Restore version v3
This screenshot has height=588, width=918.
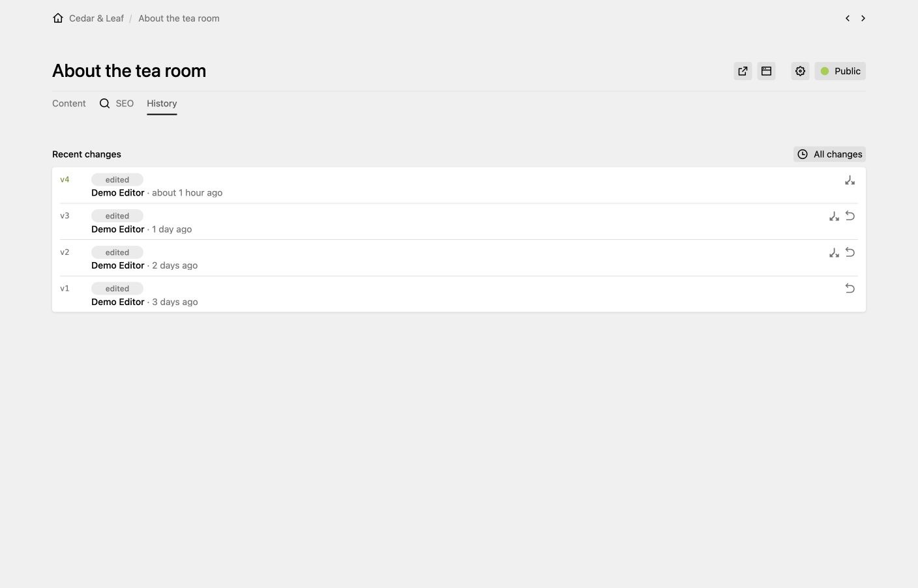pos(850,216)
